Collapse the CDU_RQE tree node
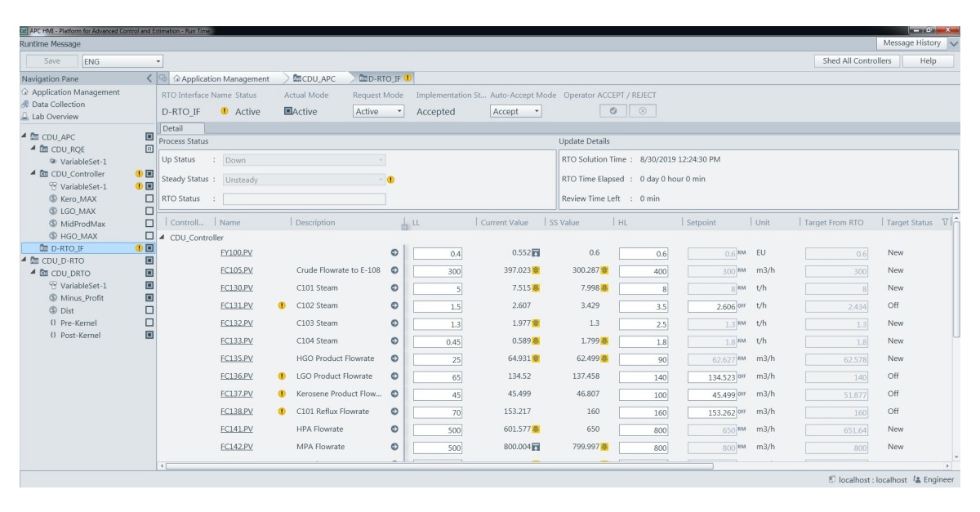The height and width of the screenshot is (512, 980). 33,149
